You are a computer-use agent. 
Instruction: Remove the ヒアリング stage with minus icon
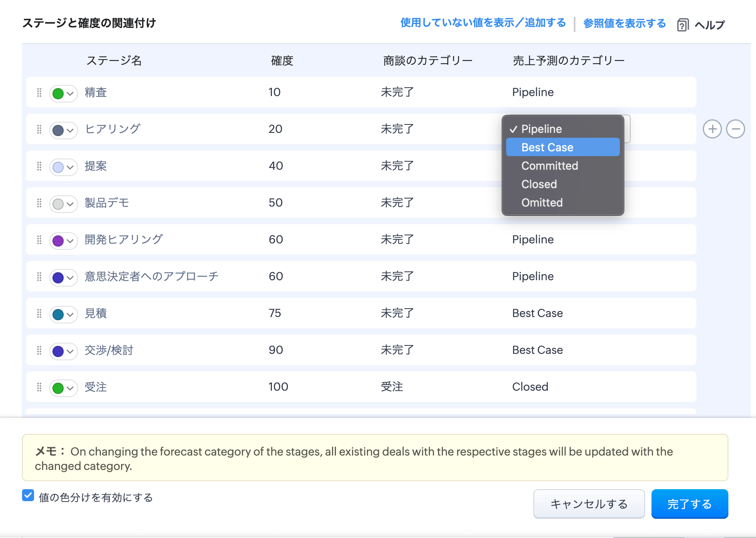[736, 129]
